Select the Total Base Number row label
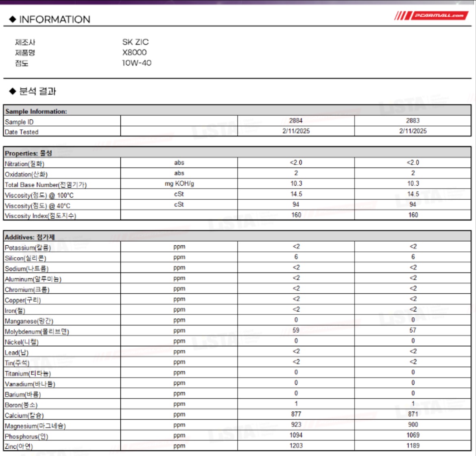Screen dimensions: 476x456 pos(46,185)
